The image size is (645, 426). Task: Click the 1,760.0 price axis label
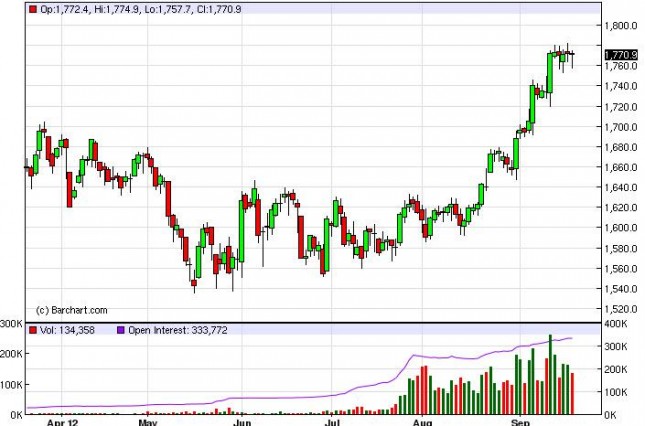point(621,66)
